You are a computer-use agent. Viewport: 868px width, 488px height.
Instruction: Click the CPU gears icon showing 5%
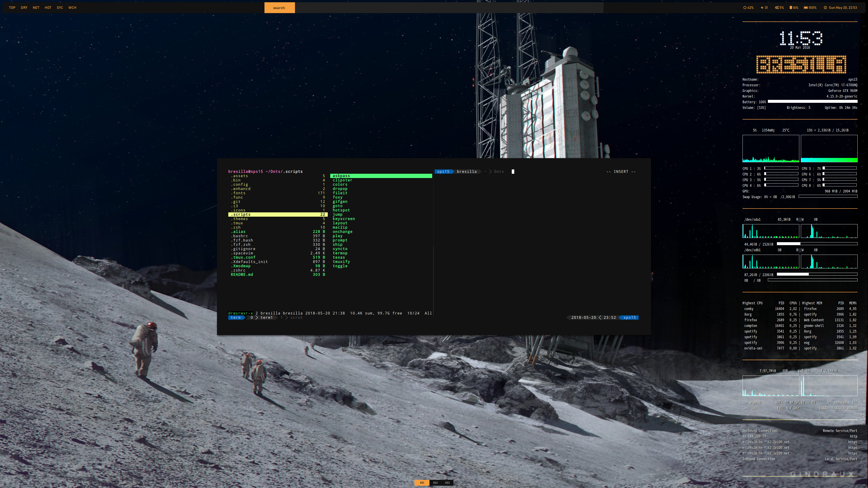[777, 8]
